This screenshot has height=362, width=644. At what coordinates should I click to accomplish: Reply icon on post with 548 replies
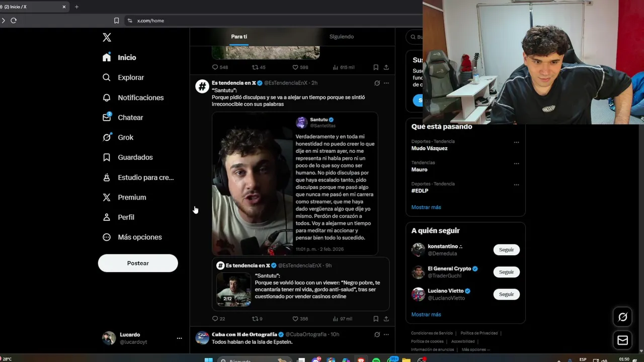(215, 67)
